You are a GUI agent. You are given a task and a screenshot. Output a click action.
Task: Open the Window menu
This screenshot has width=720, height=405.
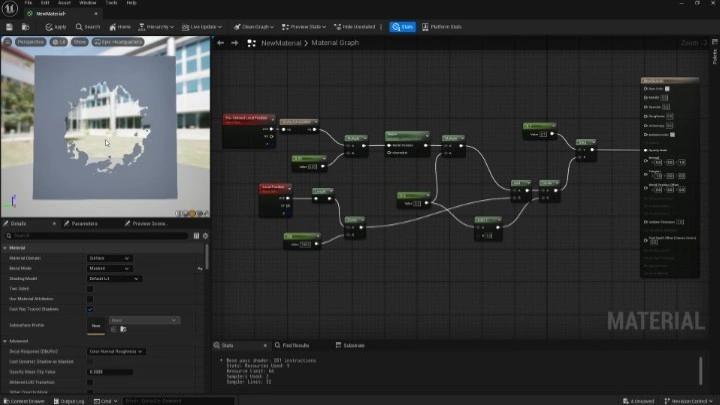(x=87, y=3)
